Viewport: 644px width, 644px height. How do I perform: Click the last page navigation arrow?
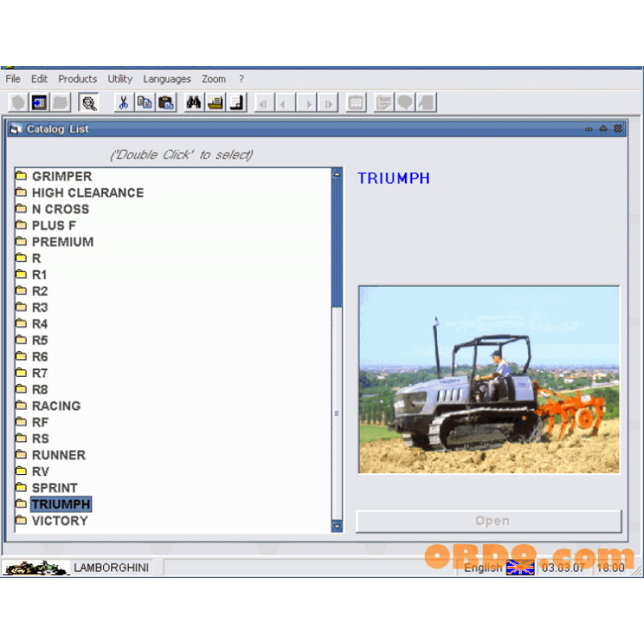(x=328, y=102)
